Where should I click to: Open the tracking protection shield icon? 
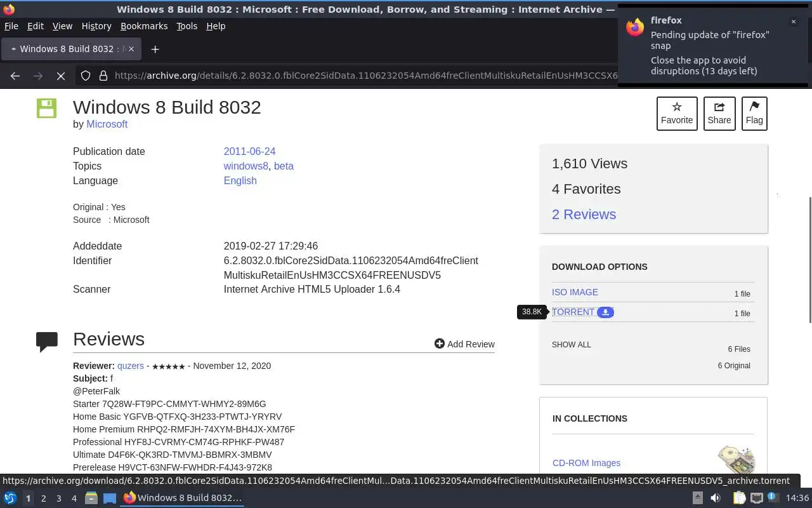click(x=86, y=76)
